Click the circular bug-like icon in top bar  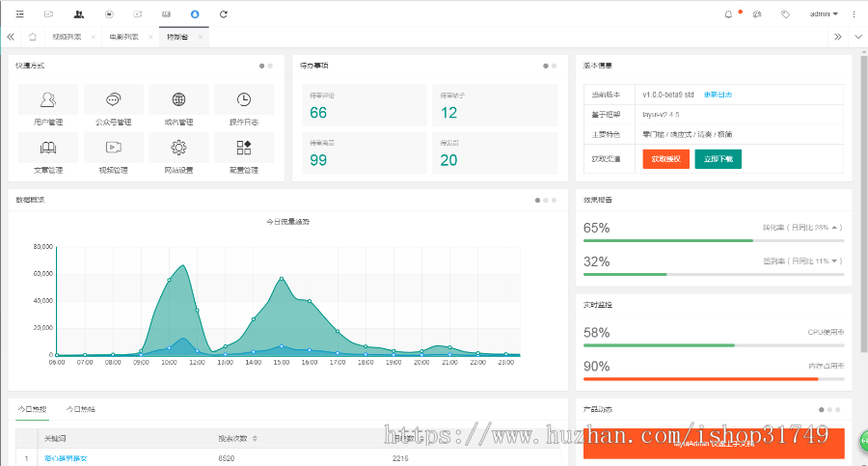click(x=109, y=14)
